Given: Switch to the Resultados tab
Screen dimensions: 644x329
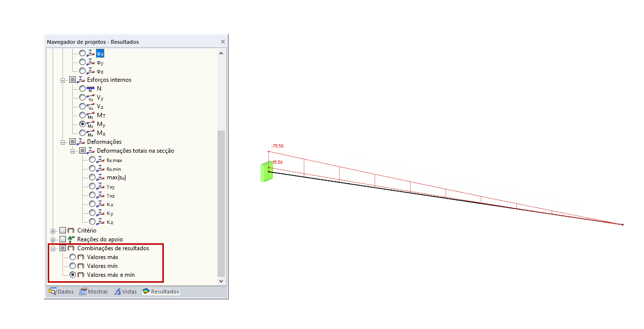Looking at the screenshot, I should pos(161,292).
